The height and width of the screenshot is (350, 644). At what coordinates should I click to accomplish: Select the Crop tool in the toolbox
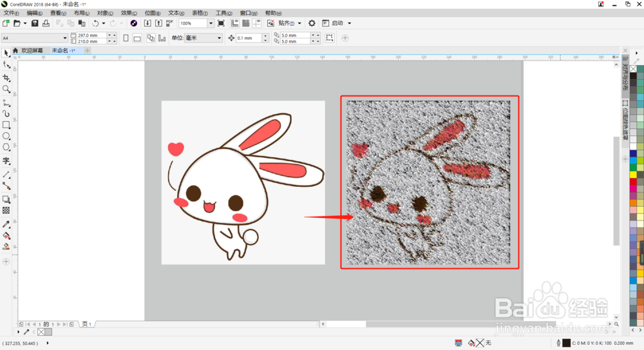tap(6, 77)
